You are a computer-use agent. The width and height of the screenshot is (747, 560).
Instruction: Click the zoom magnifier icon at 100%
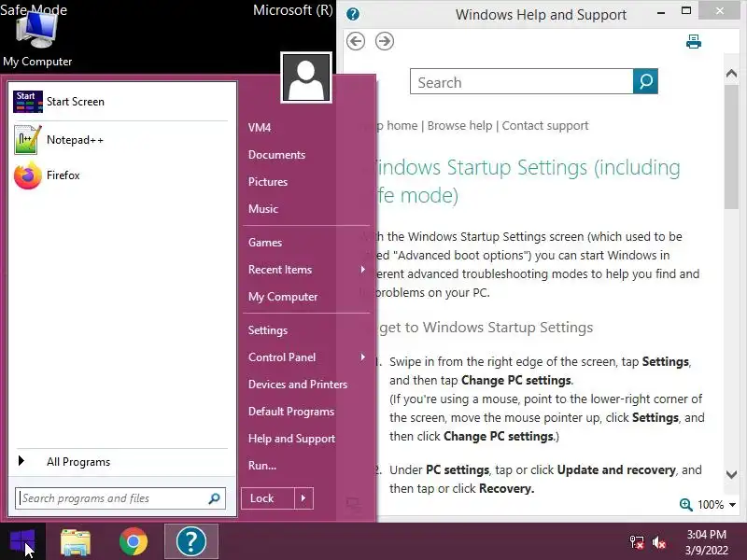[x=686, y=504]
